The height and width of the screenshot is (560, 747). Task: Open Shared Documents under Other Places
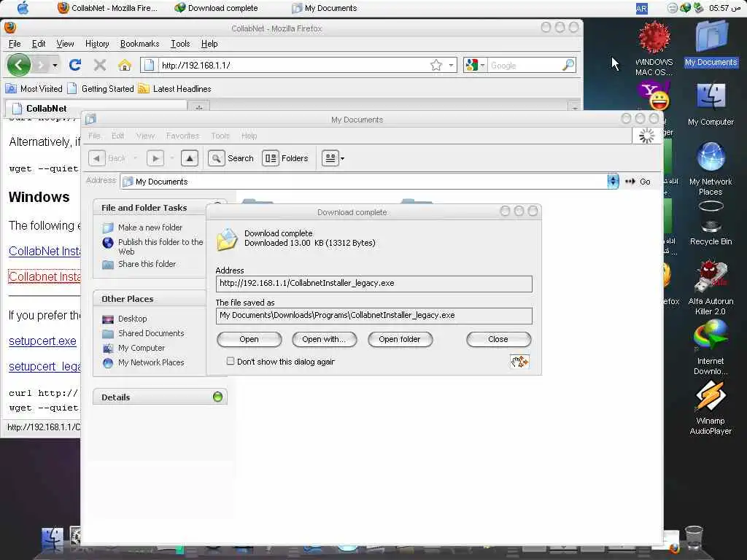pyautogui.click(x=151, y=333)
